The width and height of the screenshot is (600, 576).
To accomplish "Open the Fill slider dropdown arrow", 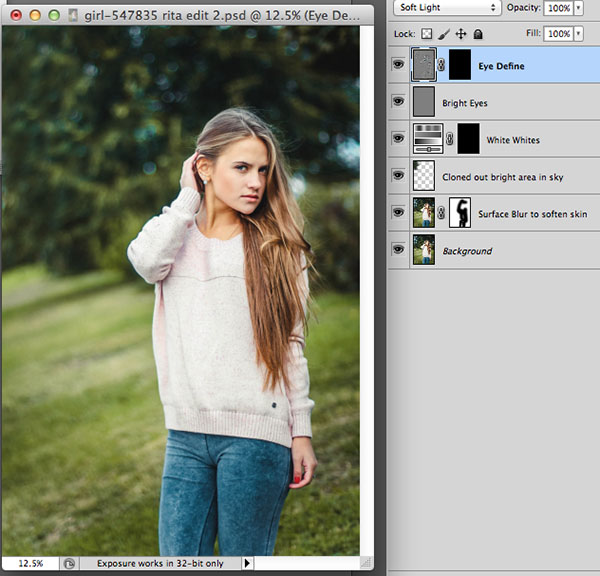I will (x=578, y=33).
